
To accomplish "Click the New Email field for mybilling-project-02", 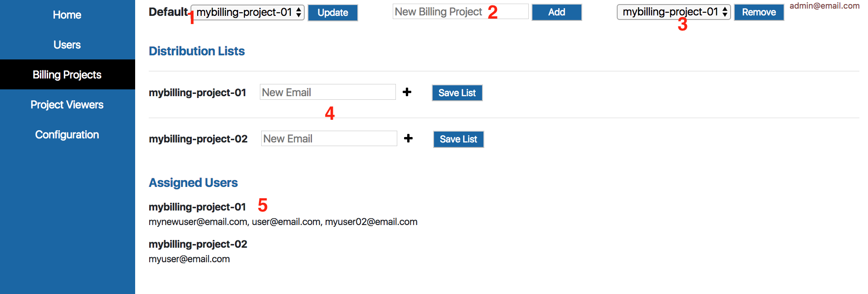I will point(329,138).
